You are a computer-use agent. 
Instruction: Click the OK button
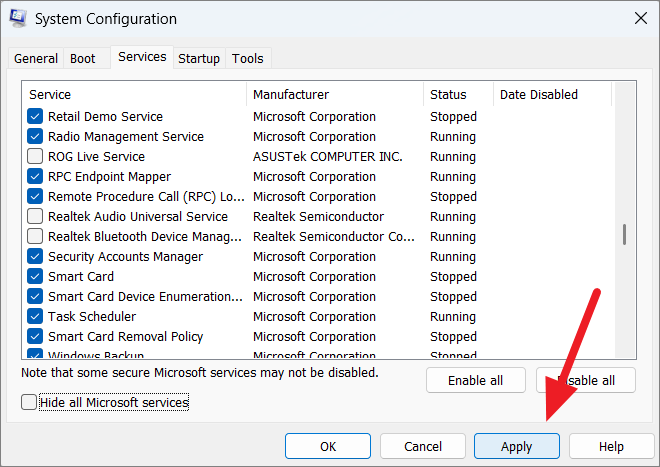328,447
